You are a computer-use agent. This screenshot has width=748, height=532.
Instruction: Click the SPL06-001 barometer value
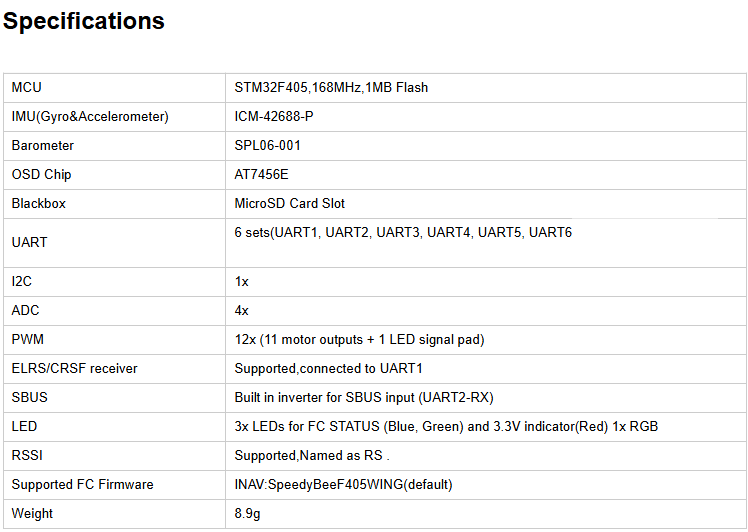coord(268,146)
